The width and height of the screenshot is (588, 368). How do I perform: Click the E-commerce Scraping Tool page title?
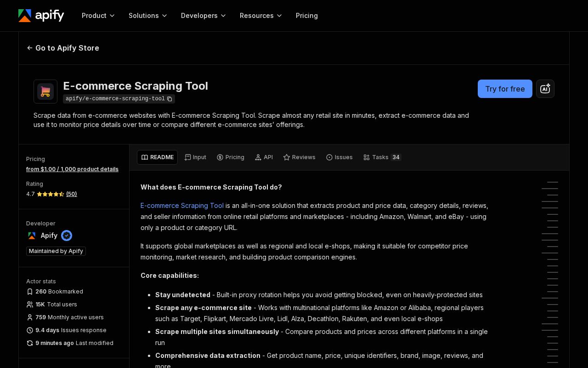136,86
